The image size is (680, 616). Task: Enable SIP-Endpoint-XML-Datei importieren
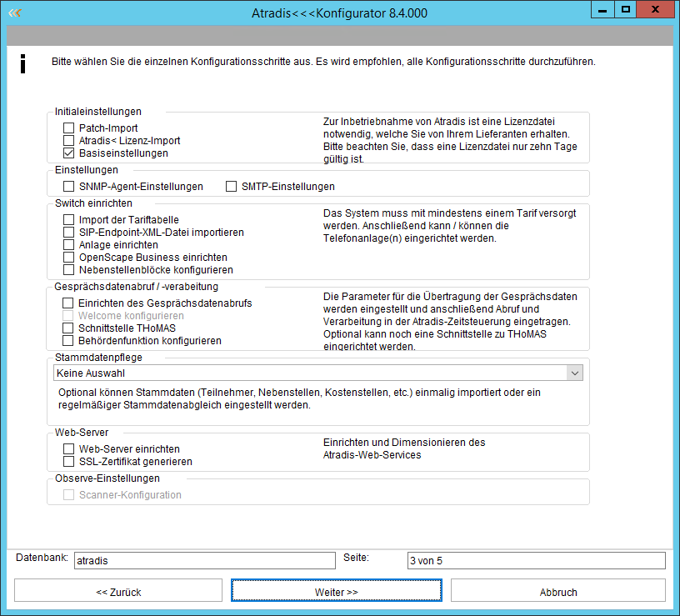click(x=68, y=233)
